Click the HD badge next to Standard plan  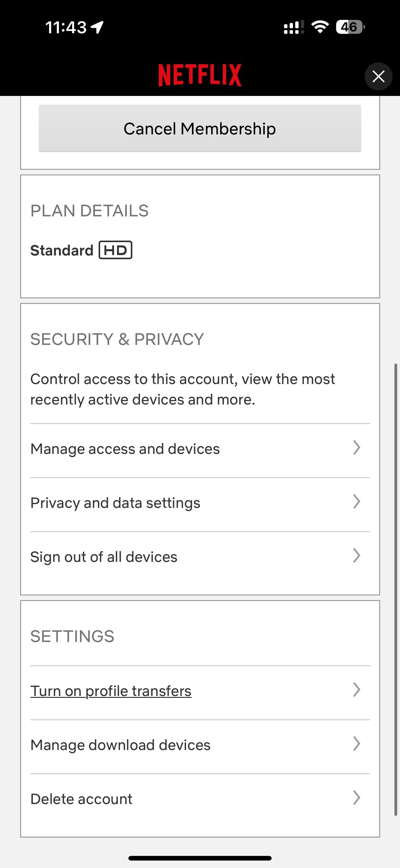pyautogui.click(x=115, y=250)
